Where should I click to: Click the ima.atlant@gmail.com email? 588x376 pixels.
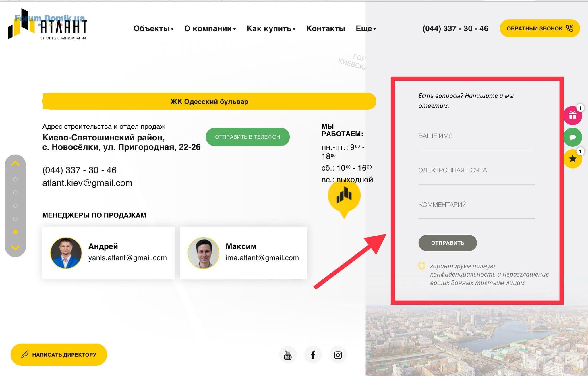[262, 258]
